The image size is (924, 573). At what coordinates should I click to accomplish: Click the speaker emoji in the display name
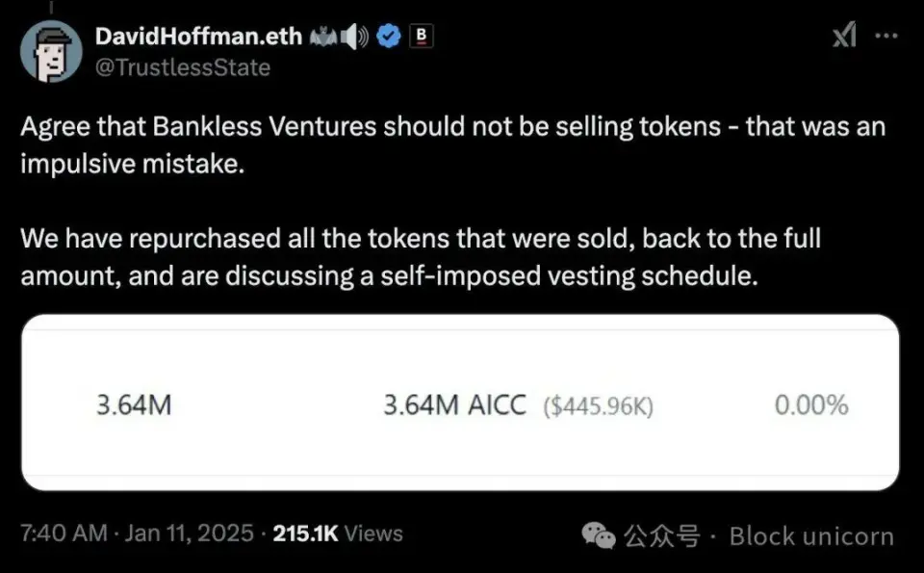pyautogui.click(x=355, y=37)
